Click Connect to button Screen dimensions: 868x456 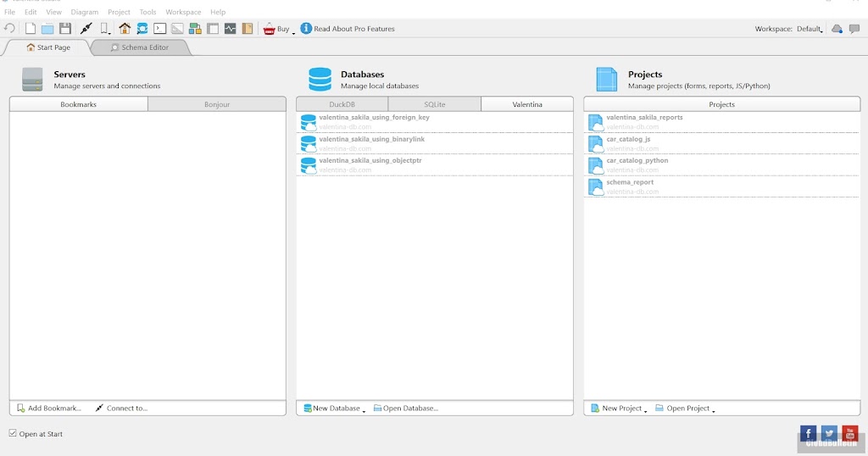click(121, 409)
